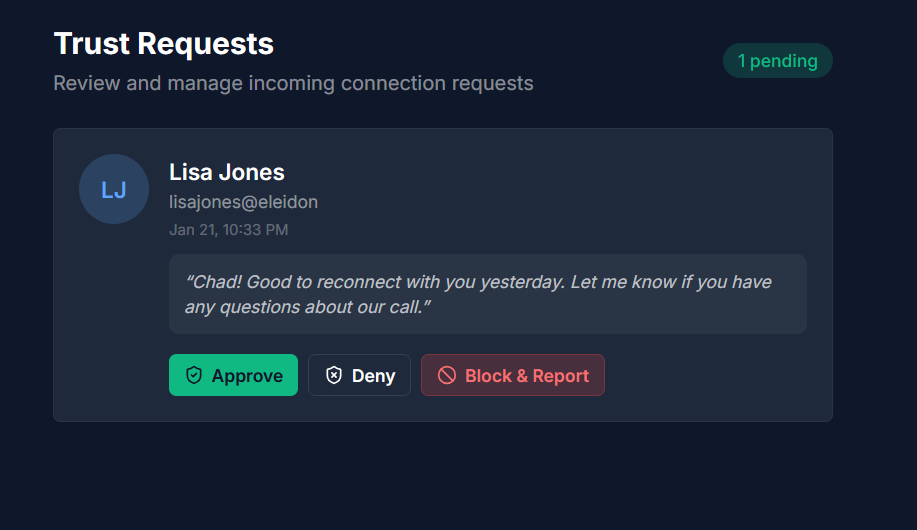Click the Trust Requests page title
Screen dimensions: 917x530
tap(163, 44)
